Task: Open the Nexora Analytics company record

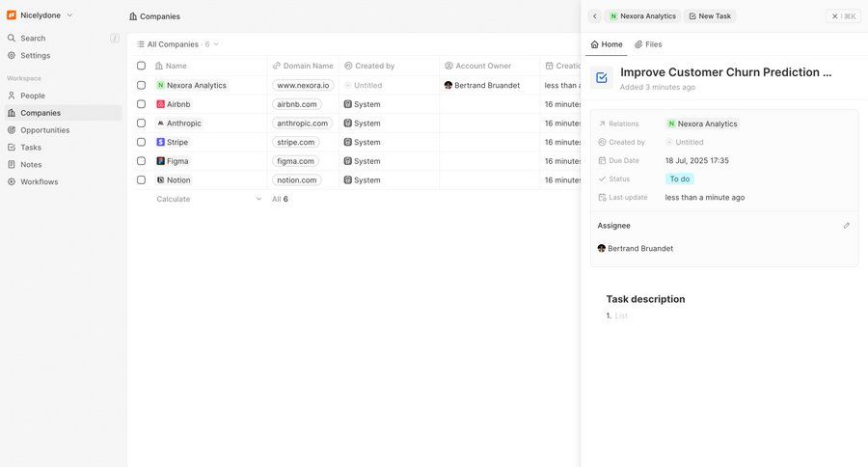Action: point(192,85)
